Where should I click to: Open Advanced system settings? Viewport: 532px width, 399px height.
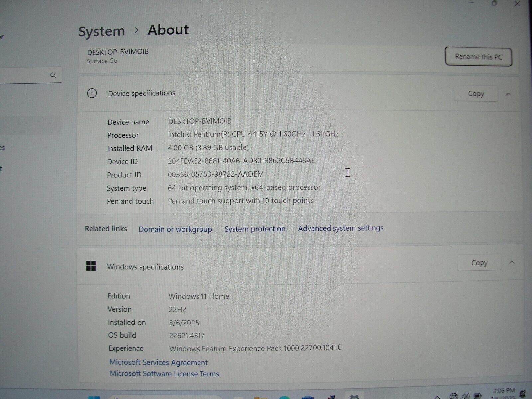click(x=340, y=228)
